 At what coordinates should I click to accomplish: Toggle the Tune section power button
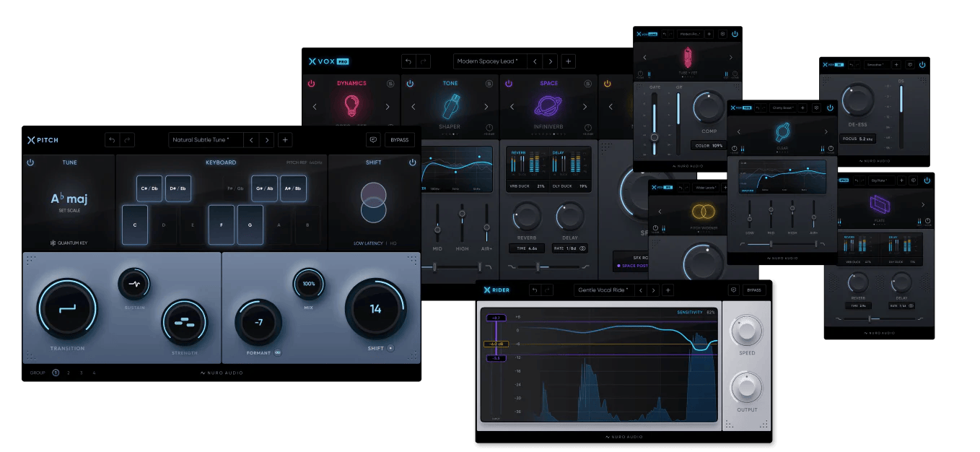[30, 162]
